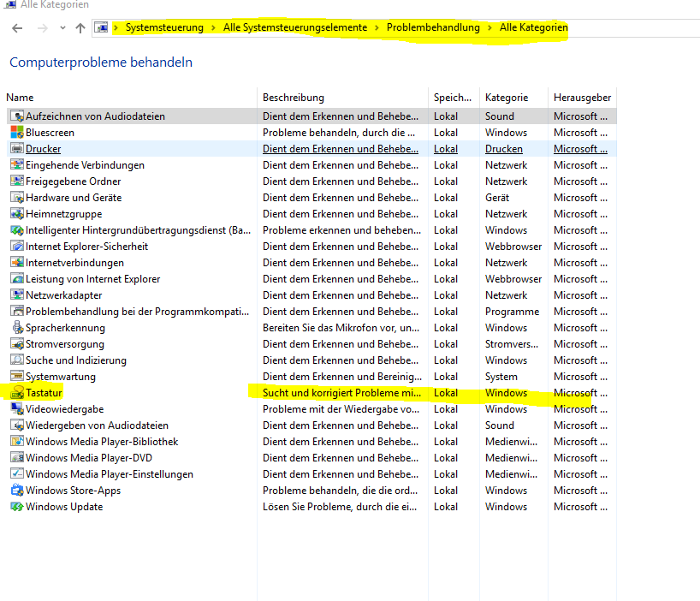Click the Internet Explorer-Sicherheit icon
700x601 pixels.
[17, 246]
